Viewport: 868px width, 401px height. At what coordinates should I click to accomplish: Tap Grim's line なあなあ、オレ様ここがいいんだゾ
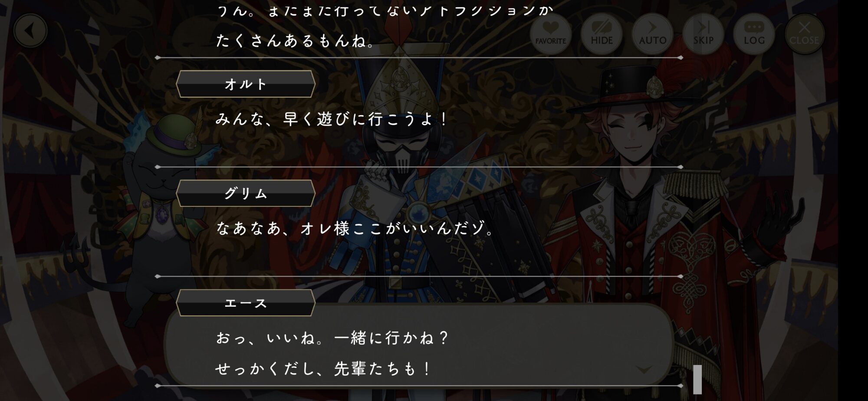[355, 229]
